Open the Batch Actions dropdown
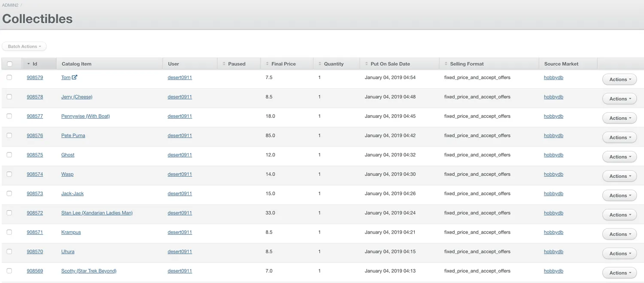Viewport: 644px width, 283px height. point(24,46)
